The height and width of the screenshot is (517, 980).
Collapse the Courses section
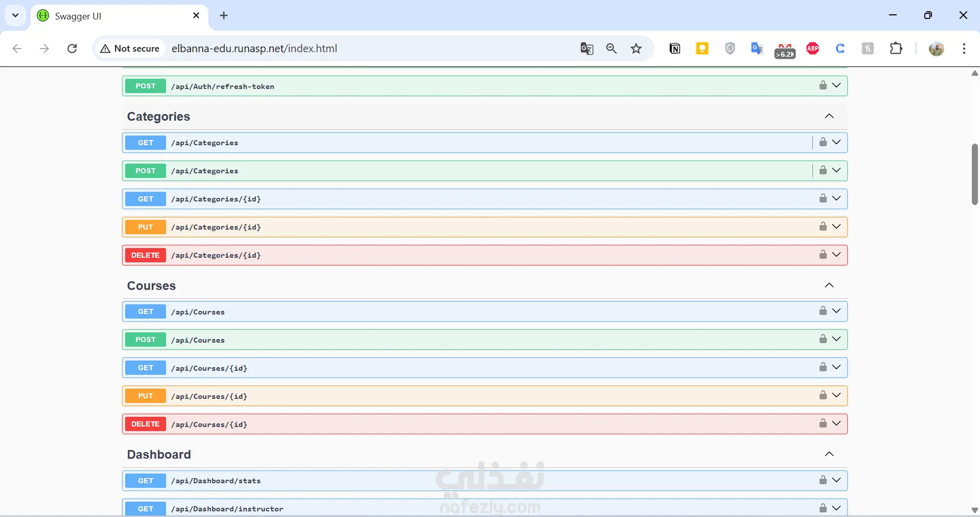tap(829, 285)
